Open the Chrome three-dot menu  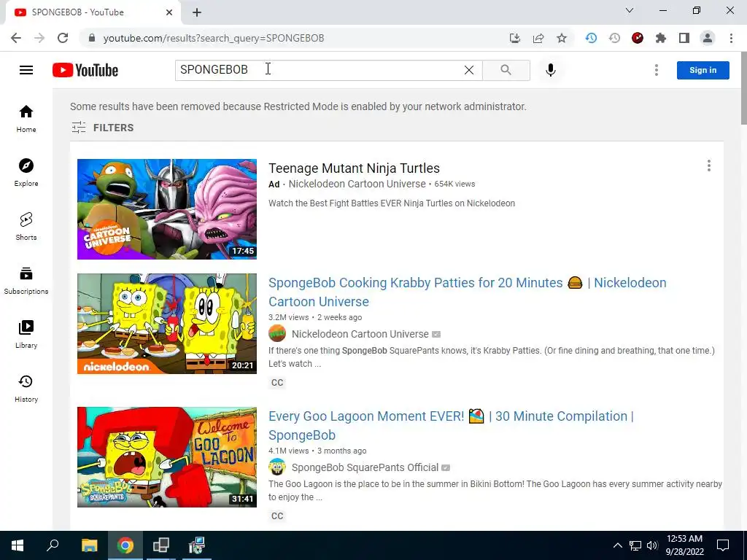(731, 38)
